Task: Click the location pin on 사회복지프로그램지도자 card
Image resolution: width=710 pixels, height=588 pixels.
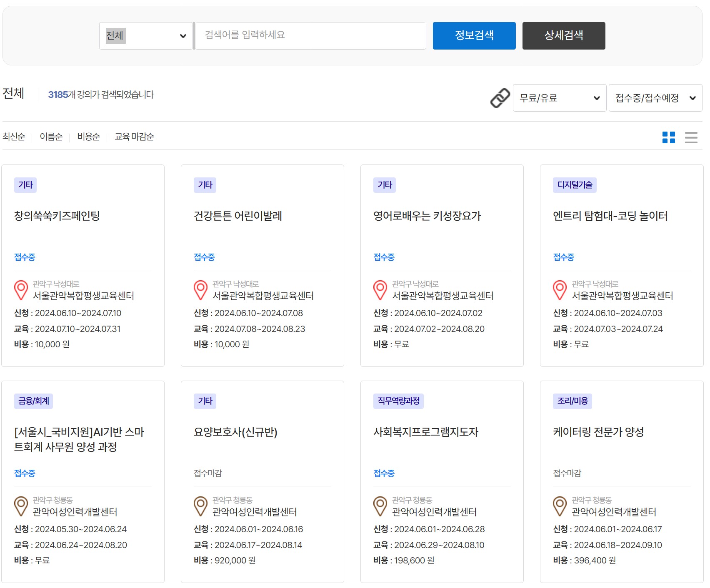Action: 379,507
